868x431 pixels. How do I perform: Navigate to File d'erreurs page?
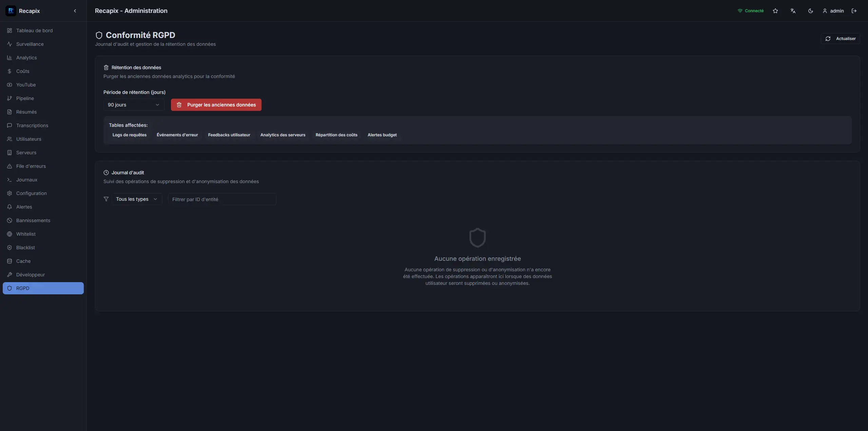31,166
